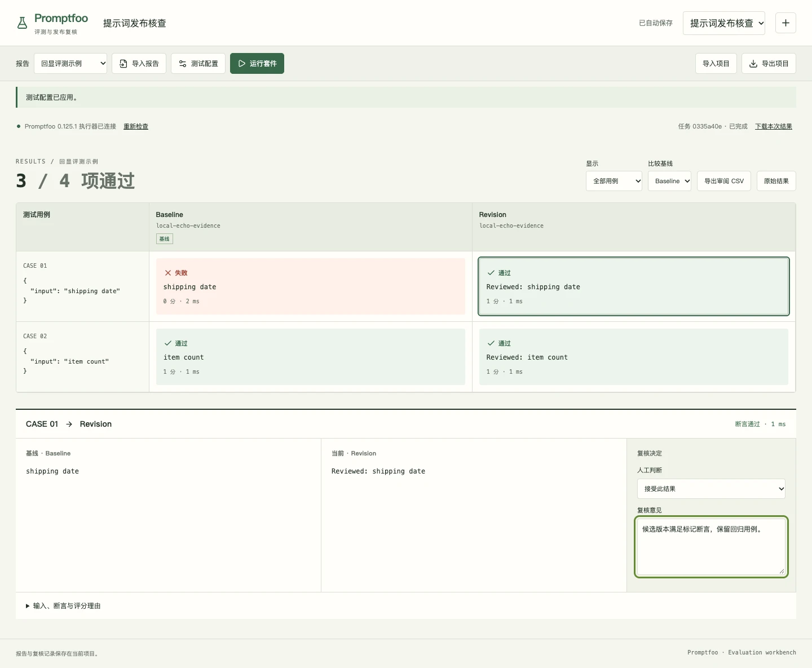Viewport: 812px width, 668px height.
Task: Click the 测试用例 column header
Action: point(83,227)
